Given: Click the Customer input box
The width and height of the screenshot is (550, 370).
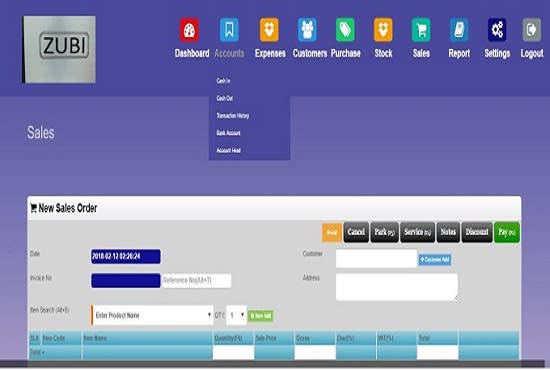Looking at the screenshot, I should [376, 258].
